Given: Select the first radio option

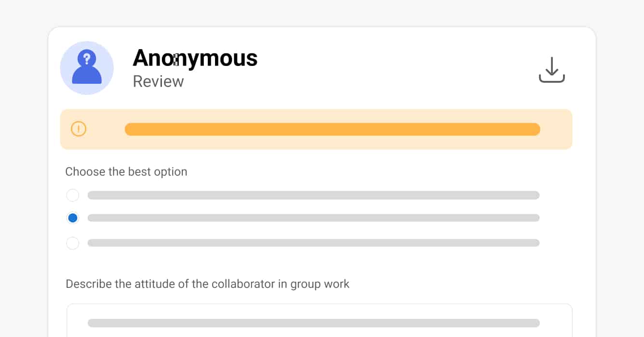Looking at the screenshot, I should 73,195.
